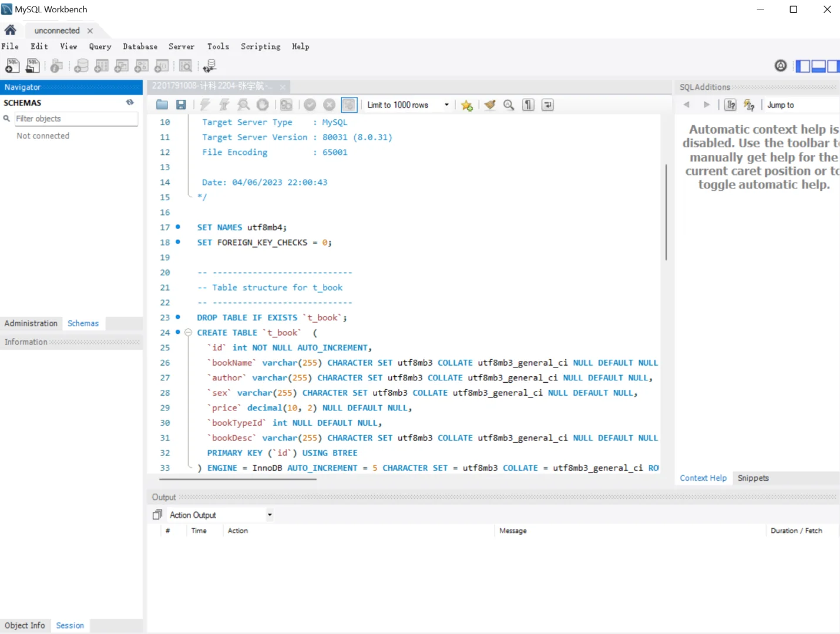Image resolution: width=840 pixels, height=634 pixels.
Task: Open a script file in the editor
Action: (162, 105)
